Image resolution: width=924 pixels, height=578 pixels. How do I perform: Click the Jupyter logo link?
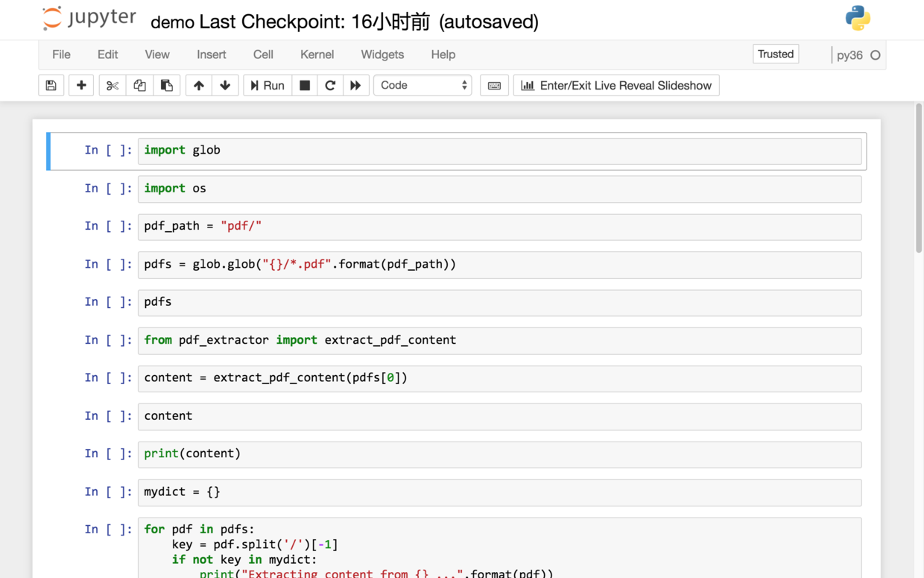[89, 19]
